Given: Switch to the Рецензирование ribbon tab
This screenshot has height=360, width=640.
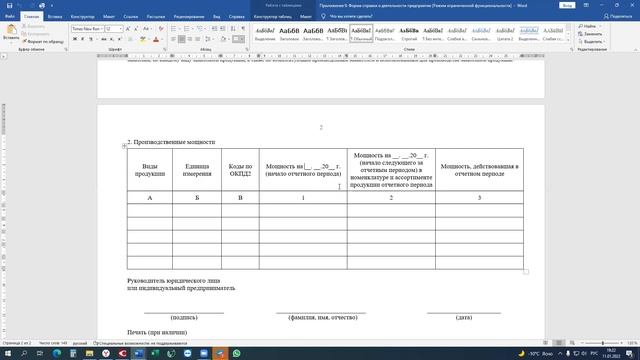Looking at the screenshot, I should point(189,17).
